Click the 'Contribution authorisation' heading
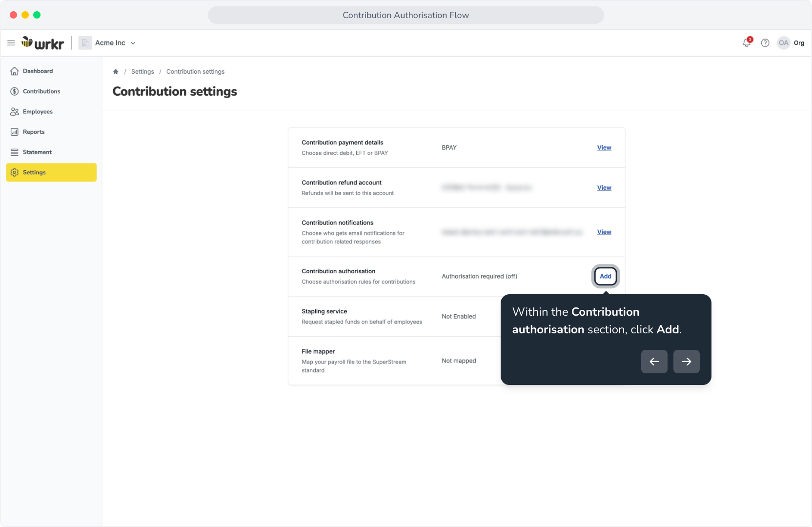Viewport: 812px width, 527px height. [339, 271]
